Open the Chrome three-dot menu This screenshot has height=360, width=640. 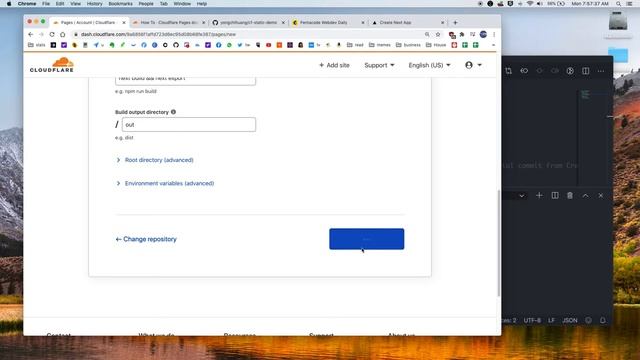point(494,34)
